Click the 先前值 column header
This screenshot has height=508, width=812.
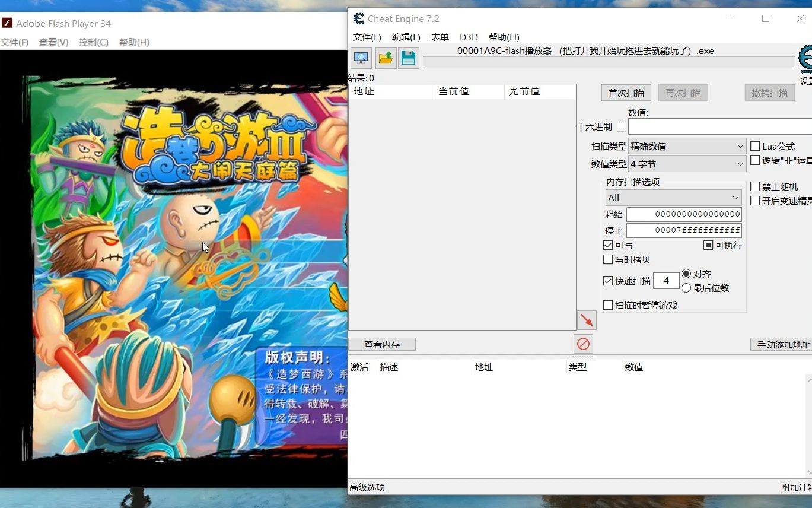540,91
